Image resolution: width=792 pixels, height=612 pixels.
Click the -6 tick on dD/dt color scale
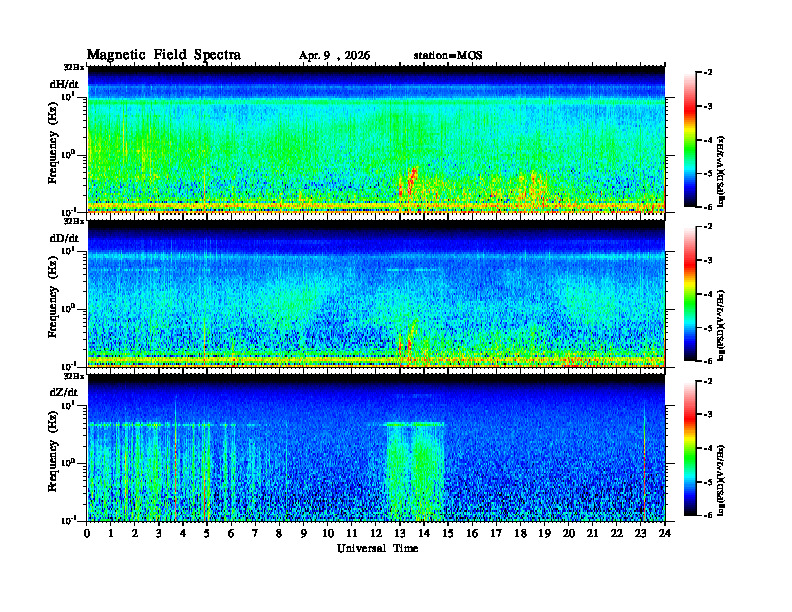[708, 361]
